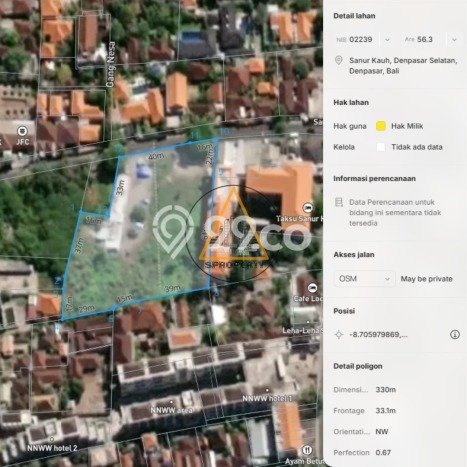Viewport: 467px width, 467px height.
Task: Click the JFC restaurant map marker
Action: 23,131
